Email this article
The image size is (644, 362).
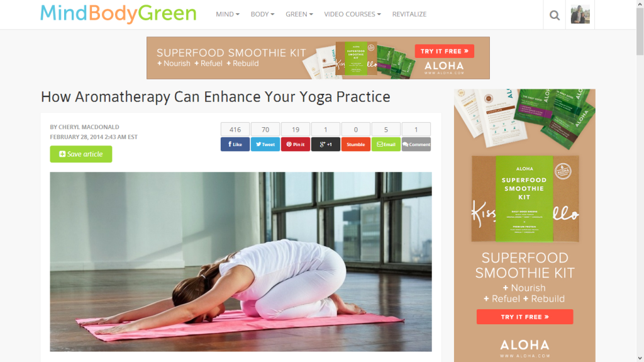(386, 144)
